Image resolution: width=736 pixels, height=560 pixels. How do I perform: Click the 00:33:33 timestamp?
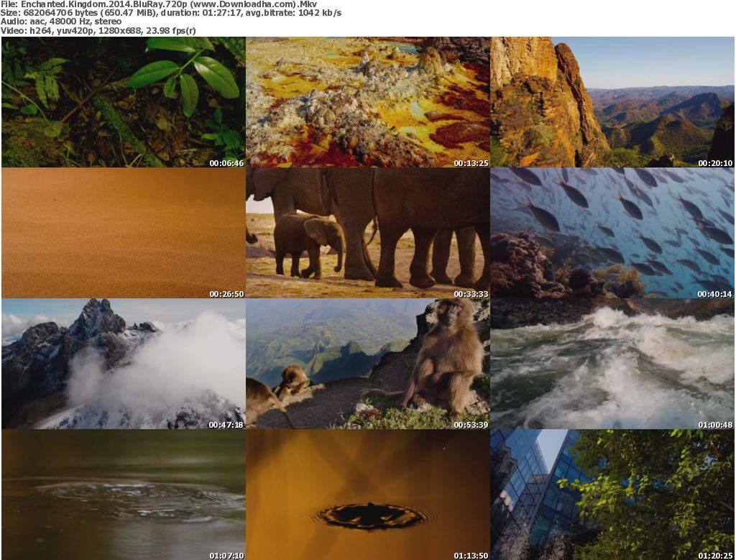tap(471, 294)
